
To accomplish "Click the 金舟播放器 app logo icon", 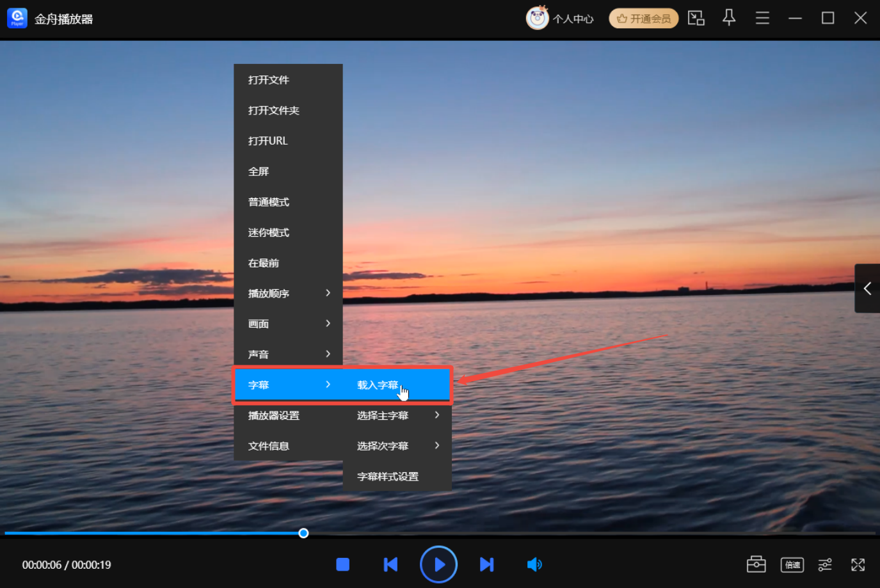I will point(17,18).
